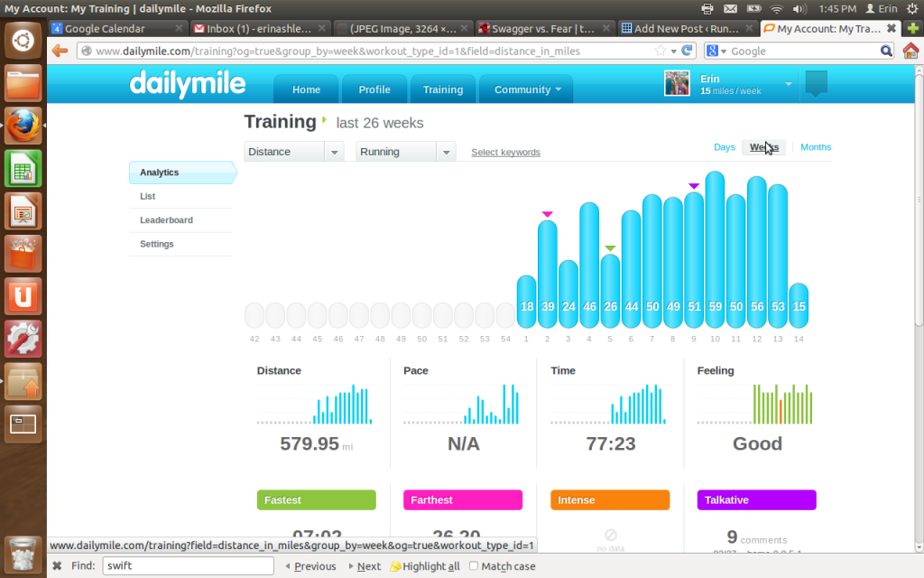Open Ubuntu Software Center bag icon

coord(23,254)
